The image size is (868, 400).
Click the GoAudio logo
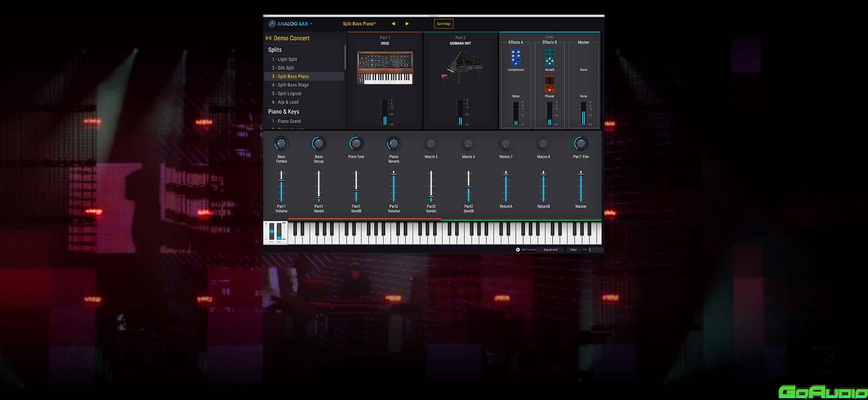coord(823,392)
